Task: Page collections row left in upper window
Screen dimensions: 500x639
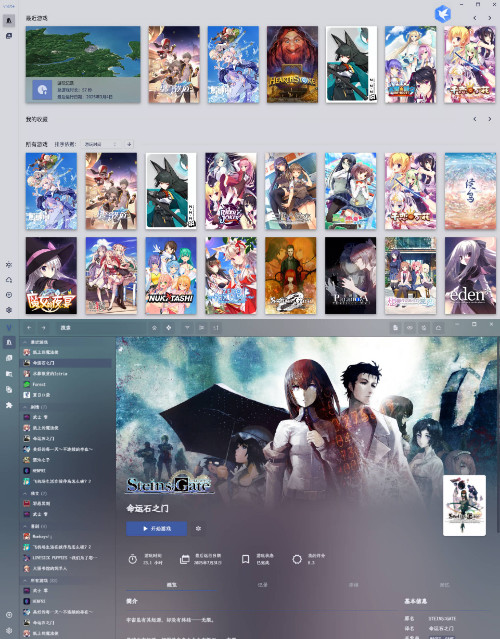Action: (x=475, y=119)
